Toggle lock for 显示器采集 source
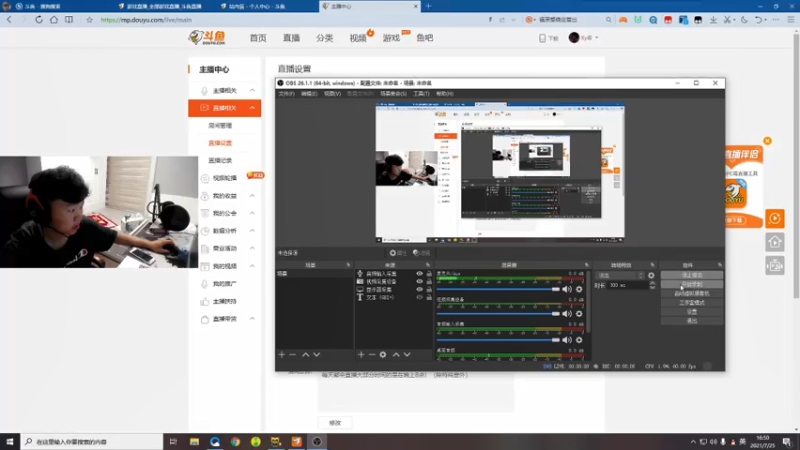 (x=429, y=289)
